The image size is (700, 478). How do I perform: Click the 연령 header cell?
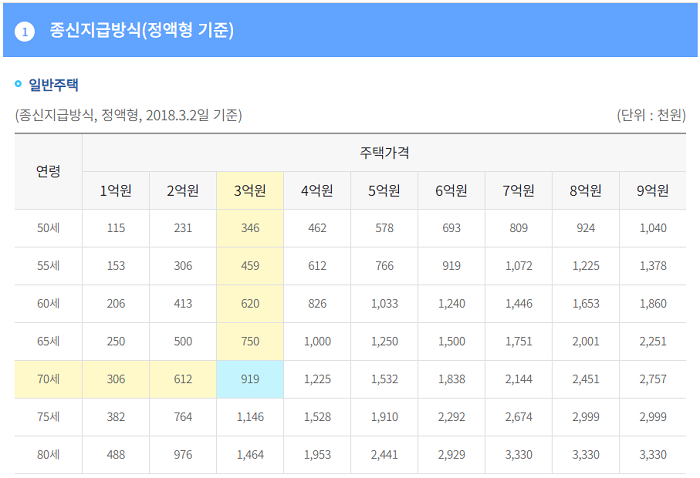point(48,171)
